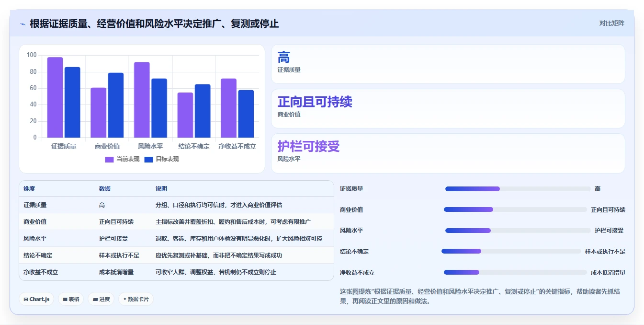
Task: Click the 净收益不成立 label on chart x-axis
Action: click(x=237, y=146)
